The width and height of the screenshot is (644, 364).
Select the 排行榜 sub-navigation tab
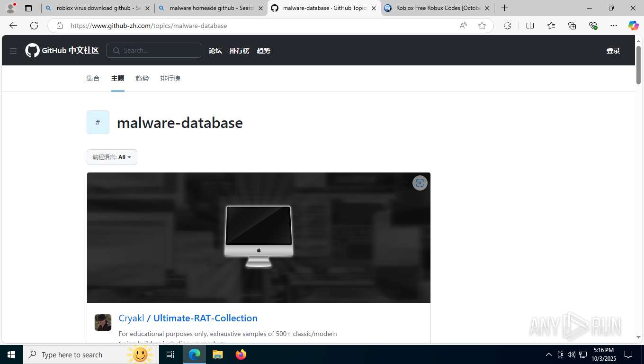point(170,78)
